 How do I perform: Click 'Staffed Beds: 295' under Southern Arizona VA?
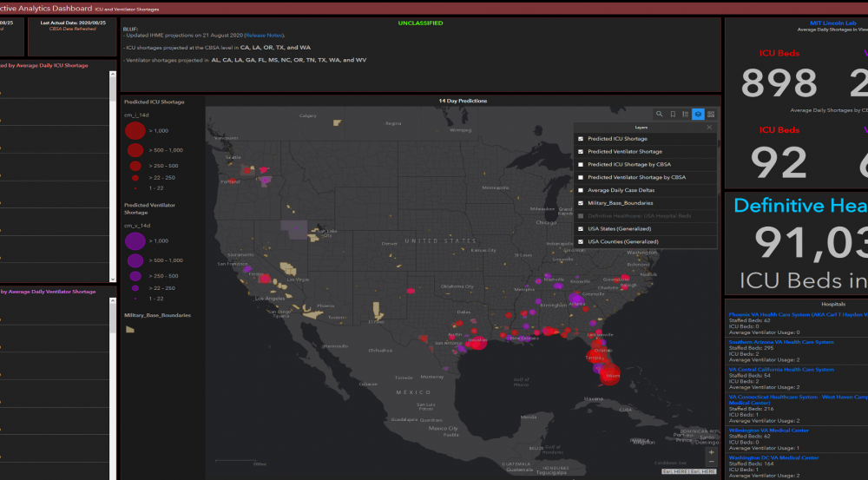click(750, 348)
